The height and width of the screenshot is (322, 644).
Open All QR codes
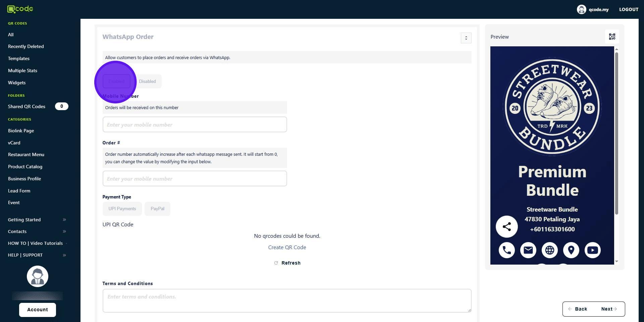coord(11,35)
